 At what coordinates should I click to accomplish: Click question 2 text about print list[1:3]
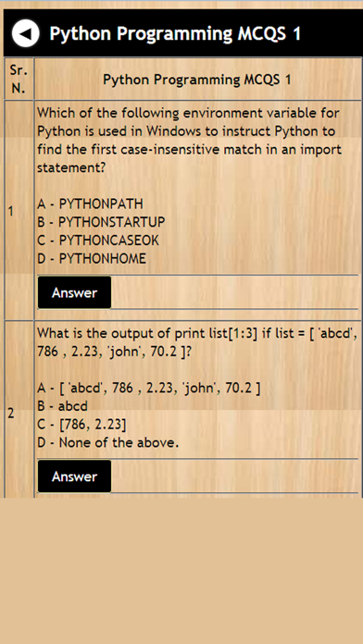point(197,342)
